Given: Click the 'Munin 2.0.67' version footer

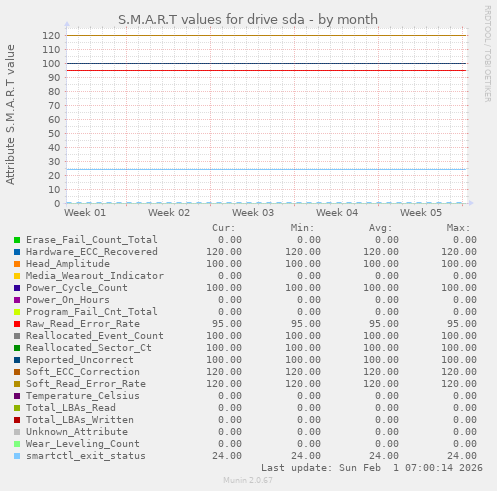Looking at the screenshot, I should [248, 480].
